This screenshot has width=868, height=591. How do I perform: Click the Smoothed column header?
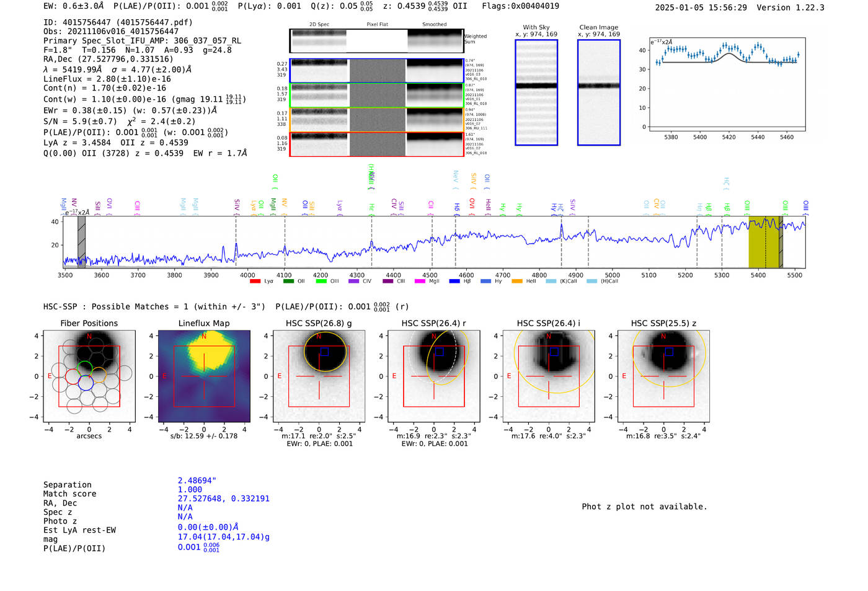(434, 25)
